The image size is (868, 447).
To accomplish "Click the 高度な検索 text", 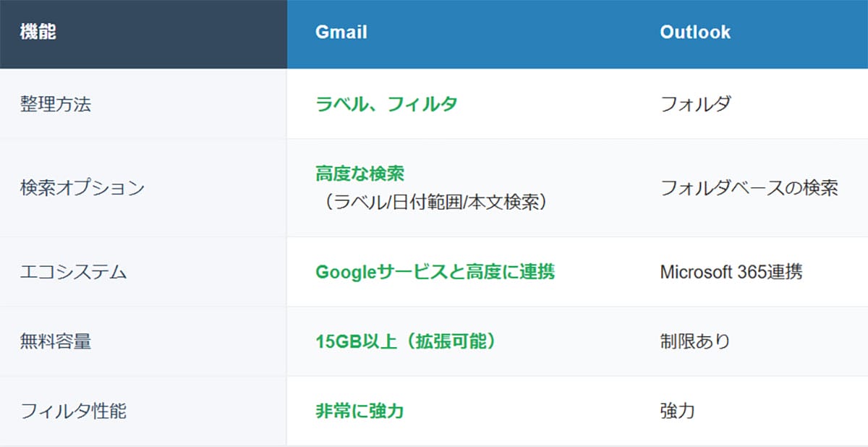I will point(359,174).
